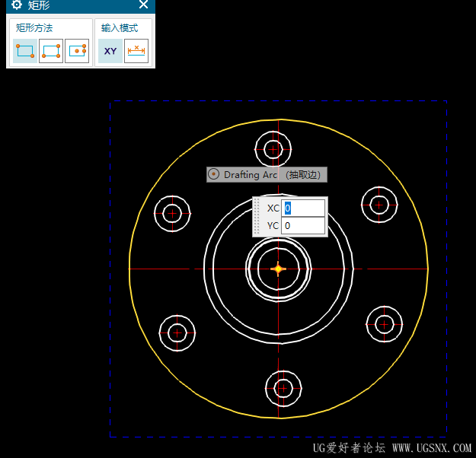The width and height of the screenshot is (476, 458).
Task: Grab the XC/YC input box drag handle
Action: (x=257, y=217)
